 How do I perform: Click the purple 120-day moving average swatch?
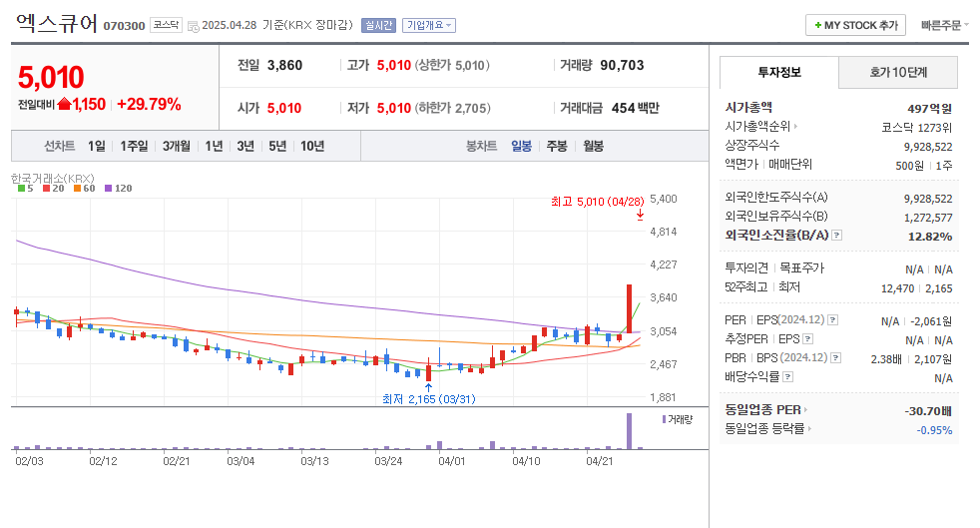click(x=108, y=188)
